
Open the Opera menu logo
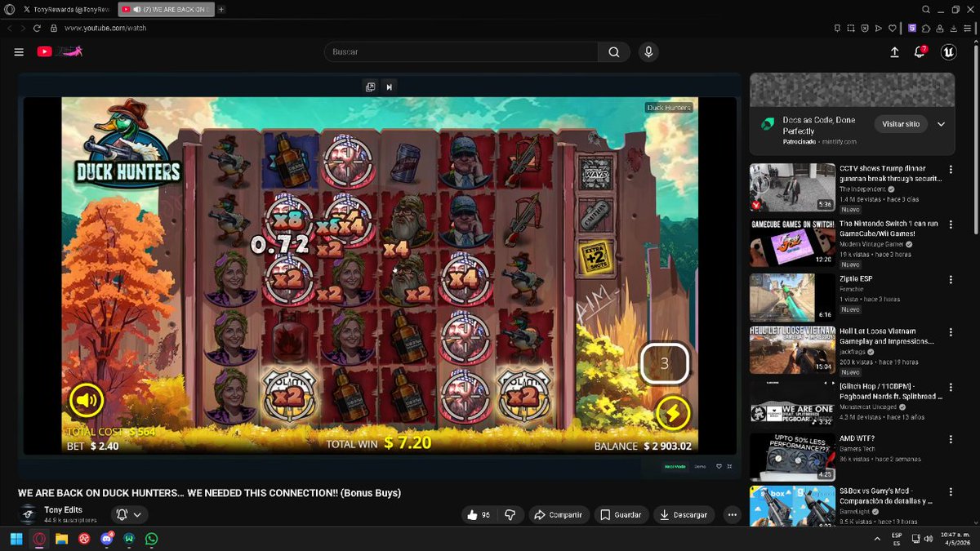click(x=10, y=9)
